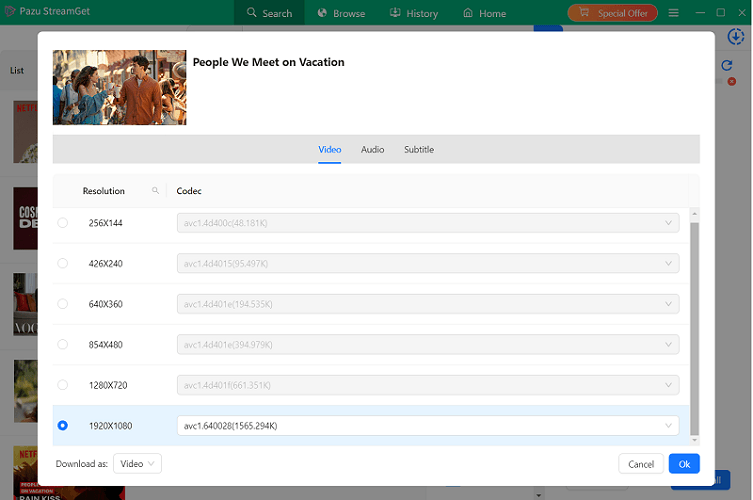
Task: Open the History tab
Action: tap(413, 13)
